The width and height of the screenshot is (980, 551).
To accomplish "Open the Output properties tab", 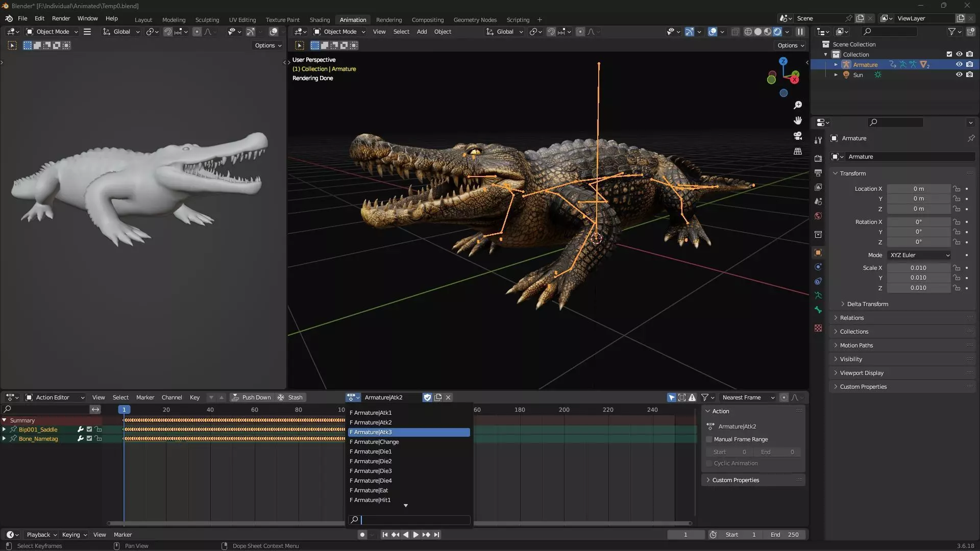I will tap(818, 173).
